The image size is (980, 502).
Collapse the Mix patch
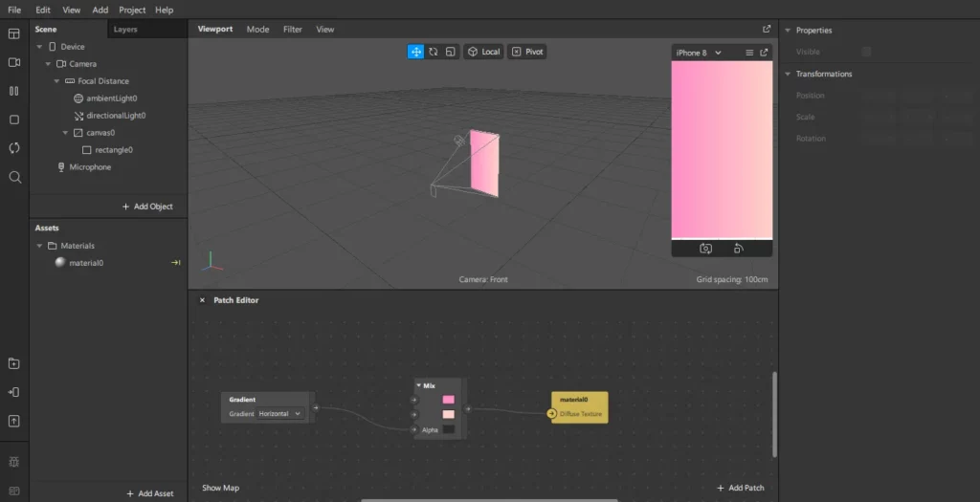[x=419, y=386]
